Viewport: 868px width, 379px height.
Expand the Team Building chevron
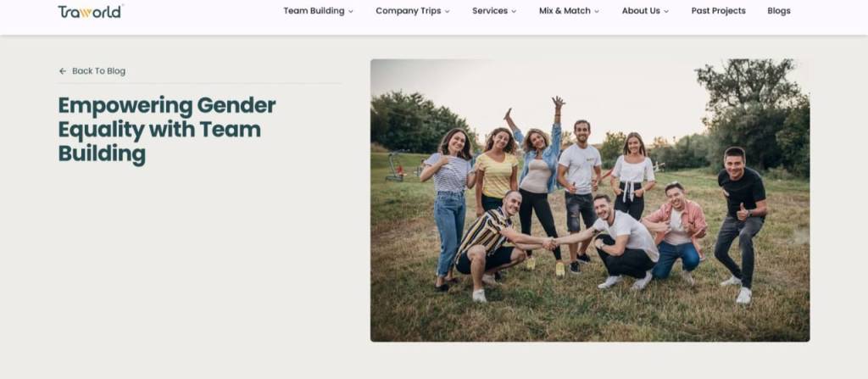351,11
